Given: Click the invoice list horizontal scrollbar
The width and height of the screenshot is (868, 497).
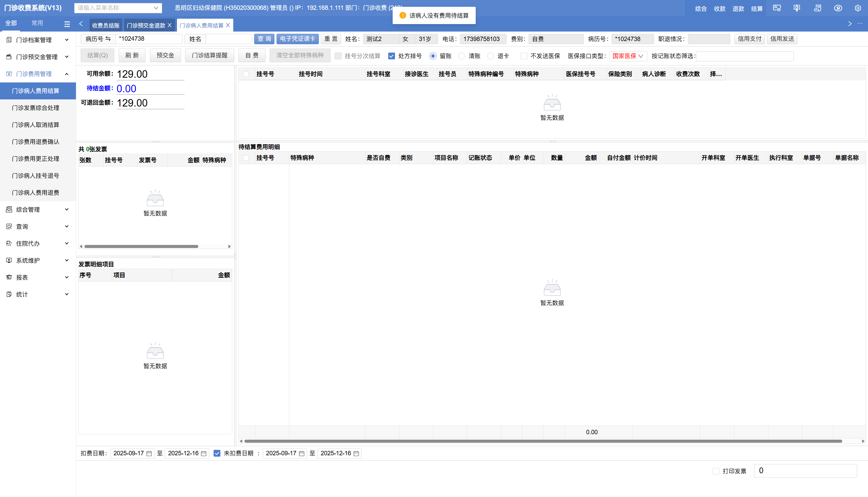Looking at the screenshot, I should pyautogui.click(x=141, y=246).
